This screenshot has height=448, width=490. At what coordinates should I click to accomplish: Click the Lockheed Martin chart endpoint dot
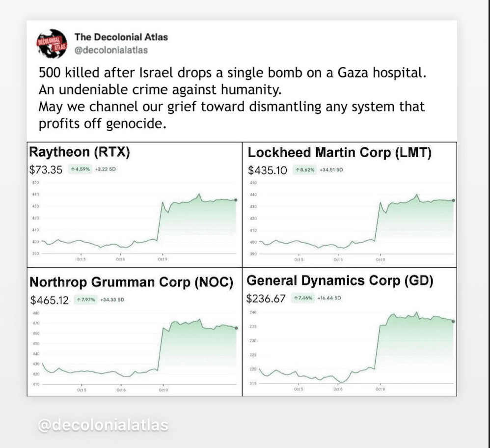coord(453,200)
